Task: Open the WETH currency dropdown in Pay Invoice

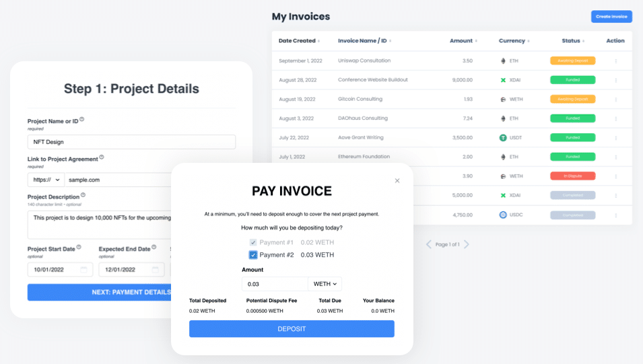Action: pos(325,284)
